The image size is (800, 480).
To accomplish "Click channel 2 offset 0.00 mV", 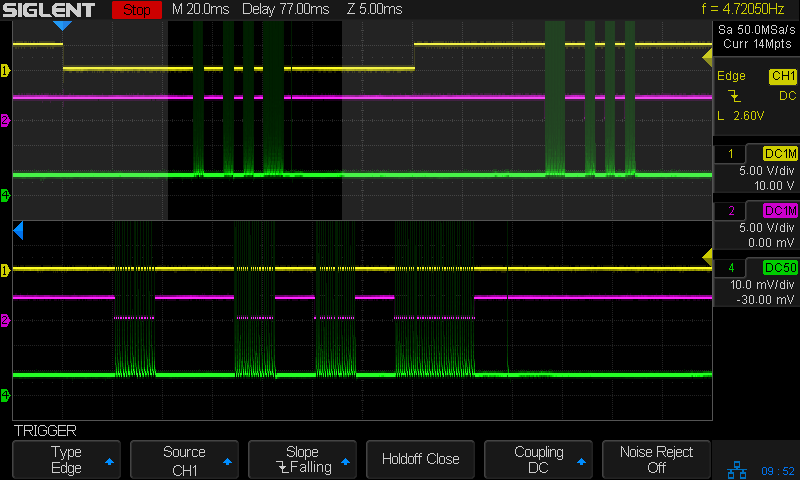I will tap(770, 243).
